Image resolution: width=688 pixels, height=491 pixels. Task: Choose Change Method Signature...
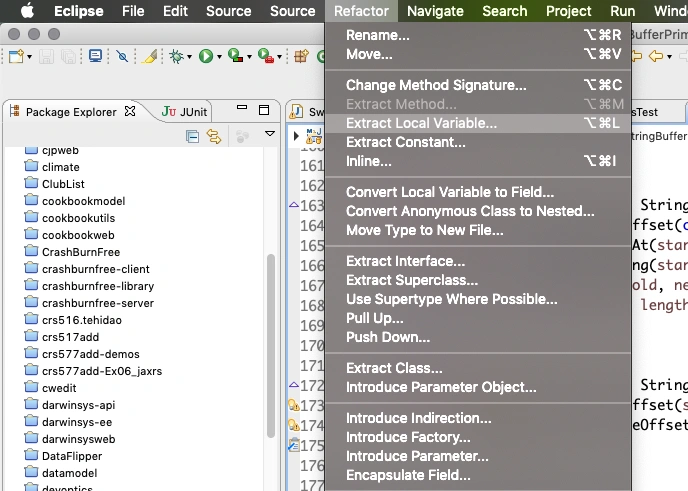point(478,85)
